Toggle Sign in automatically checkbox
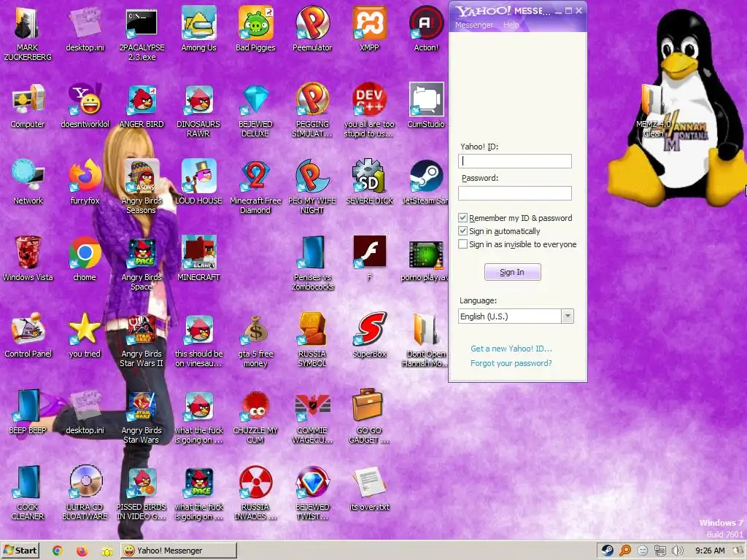The image size is (747, 560). coord(462,231)
